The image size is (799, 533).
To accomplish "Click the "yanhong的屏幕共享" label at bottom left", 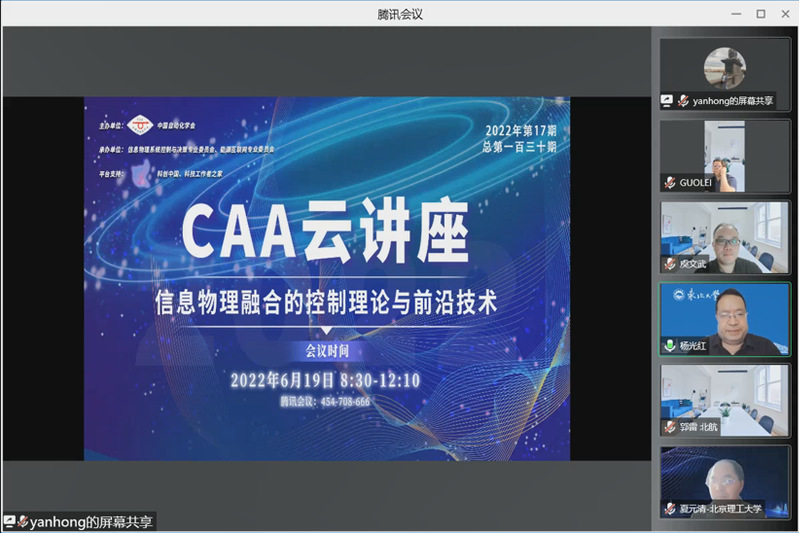I will 91,522.
